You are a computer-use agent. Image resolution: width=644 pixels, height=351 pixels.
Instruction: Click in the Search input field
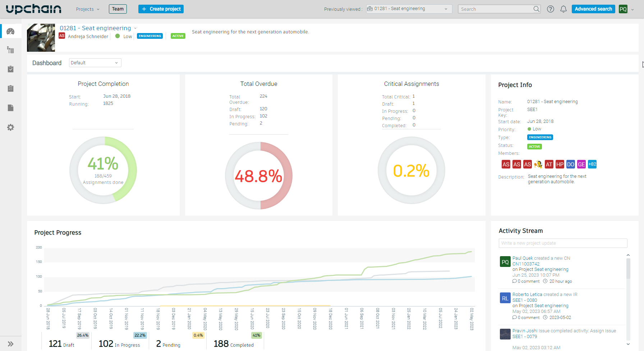pyautogui.click(x=495, y=9)
